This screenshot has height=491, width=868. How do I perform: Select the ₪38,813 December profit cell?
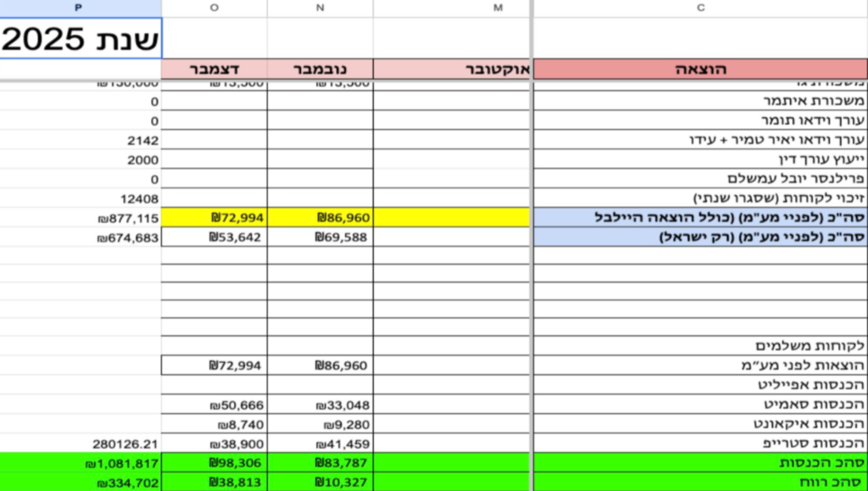coord(214,482)
